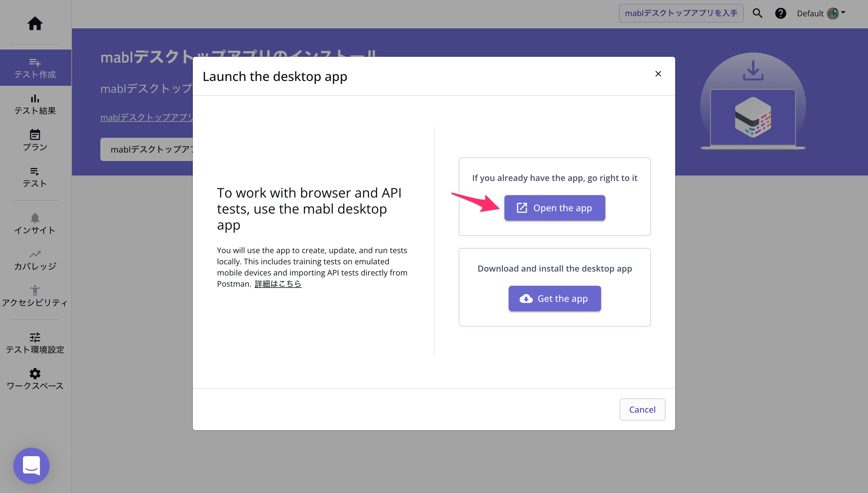
Task: Open the help question mark icon
Action: [781, 13]
